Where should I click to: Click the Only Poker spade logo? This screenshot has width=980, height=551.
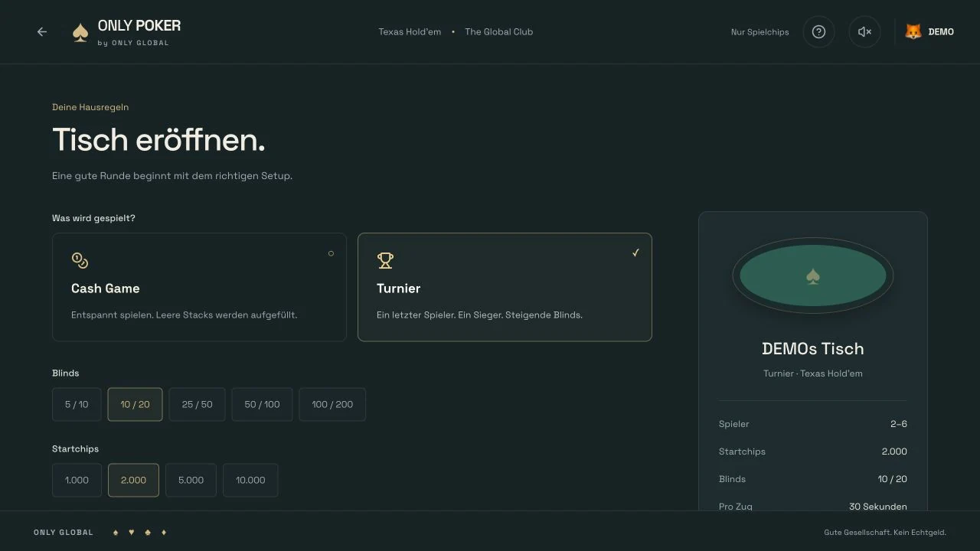point(80,32)
